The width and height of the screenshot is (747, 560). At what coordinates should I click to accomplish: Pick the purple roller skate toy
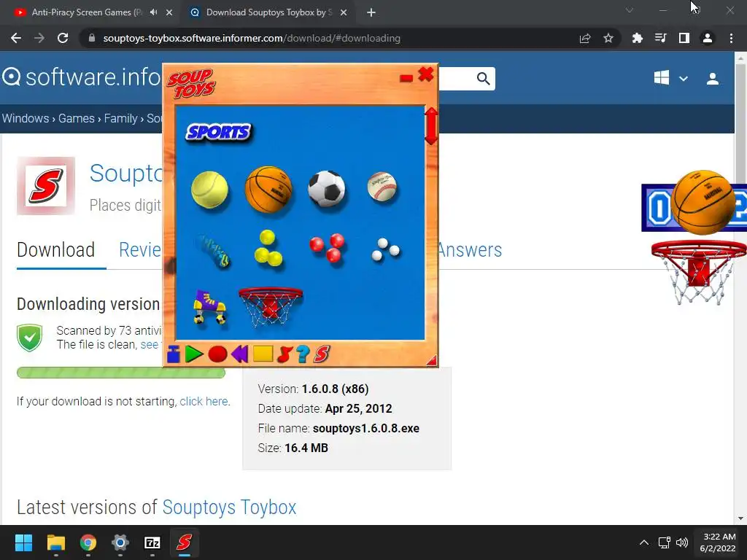209,307
